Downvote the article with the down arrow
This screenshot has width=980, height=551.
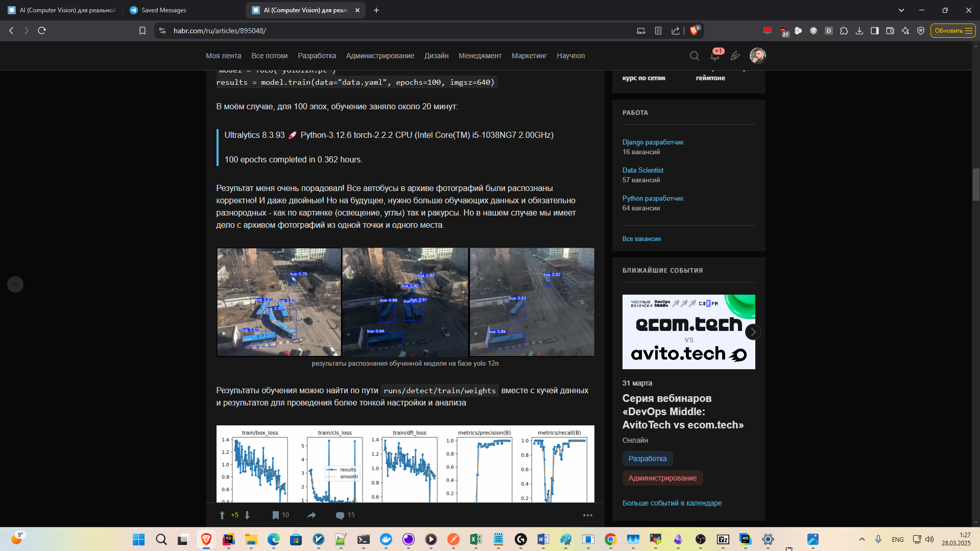tap(247, 515)
